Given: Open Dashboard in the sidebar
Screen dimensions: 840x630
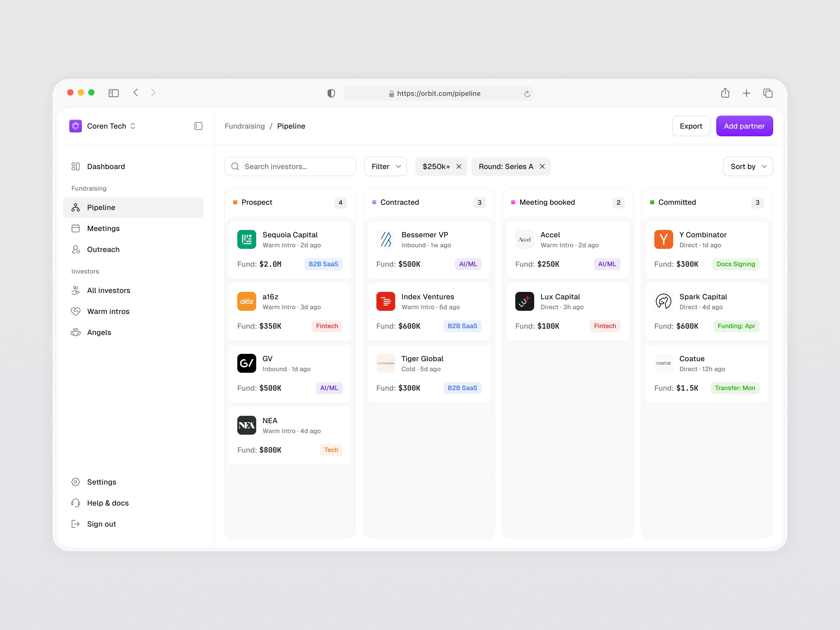Looking at the screenshot, I should click(x=133, y=167).
